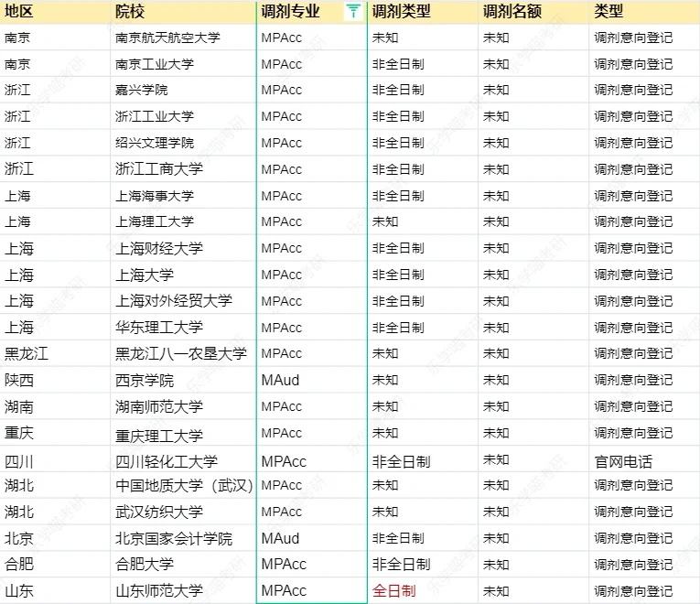700x604 pixels.
Task: Select 非全日制 in the 合肥大学 row
Action: click(x=401, y=565)
